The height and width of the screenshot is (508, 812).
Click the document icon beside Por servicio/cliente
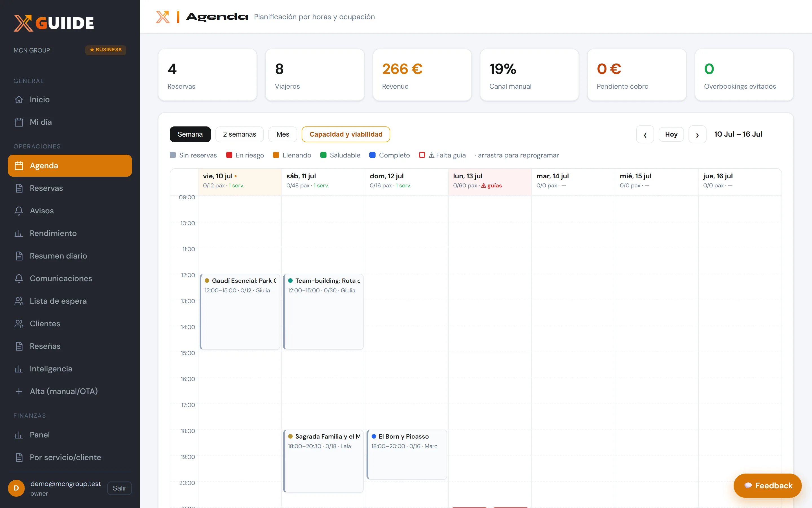point(19,457)
